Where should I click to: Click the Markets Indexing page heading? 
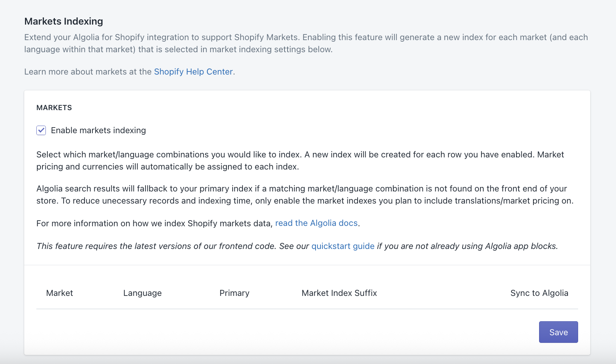pyautogui.click(x=64, y=22)
